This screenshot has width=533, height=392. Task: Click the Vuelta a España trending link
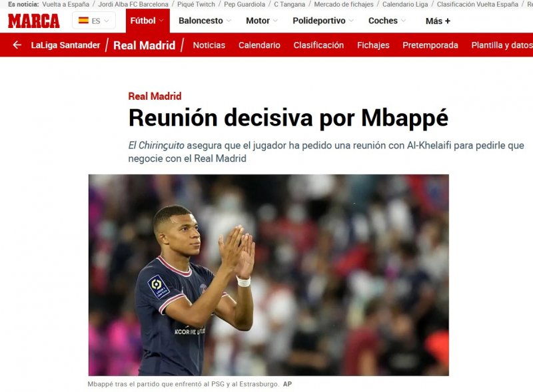(65, 5)
